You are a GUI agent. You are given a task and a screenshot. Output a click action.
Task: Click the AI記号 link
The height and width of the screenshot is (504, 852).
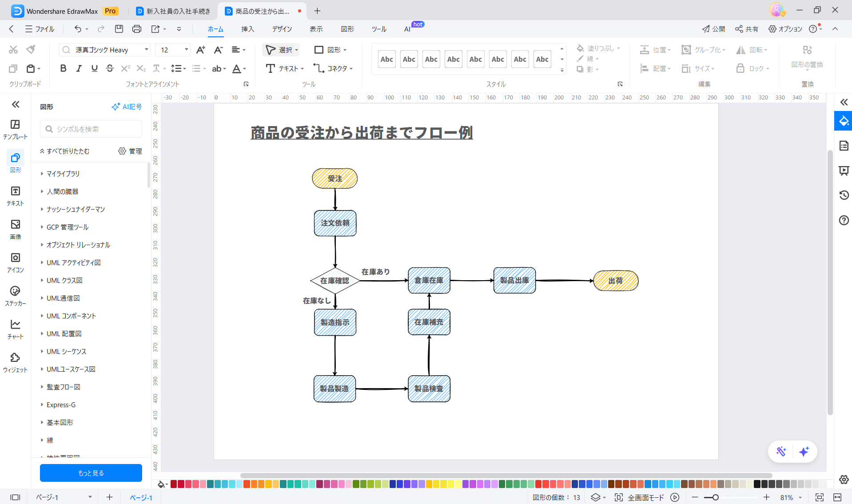[127, 107]
